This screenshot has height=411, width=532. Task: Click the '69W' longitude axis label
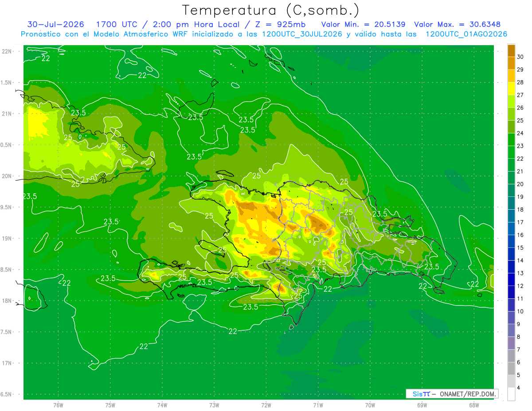click(x=422, y=405)
